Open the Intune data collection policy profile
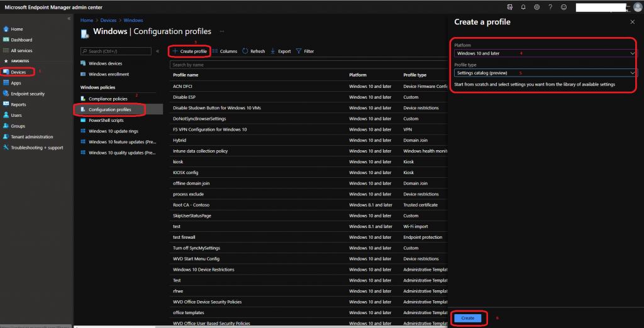The width and height of the screenshot is (644, 328). (x=201, y=151)
